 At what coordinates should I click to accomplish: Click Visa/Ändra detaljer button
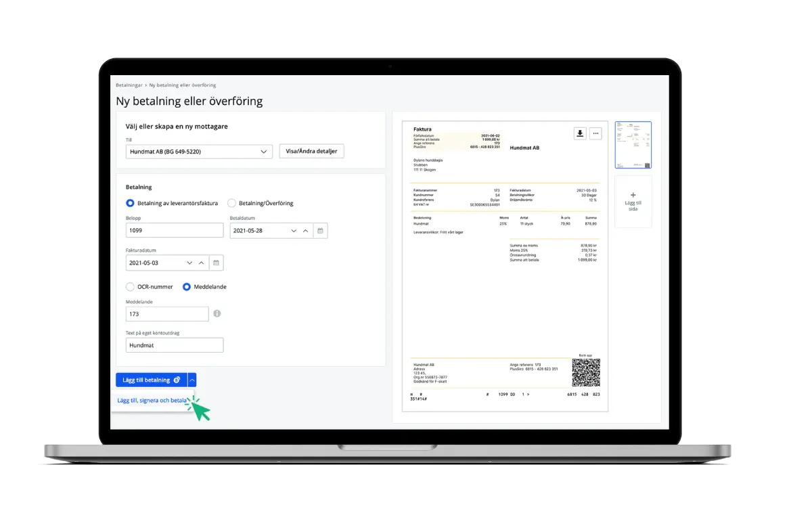click(312, 152)
